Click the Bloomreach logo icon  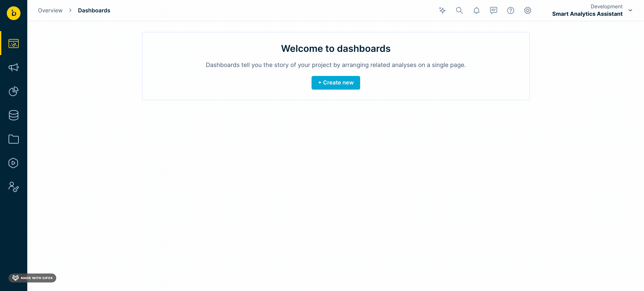(13, 13)
